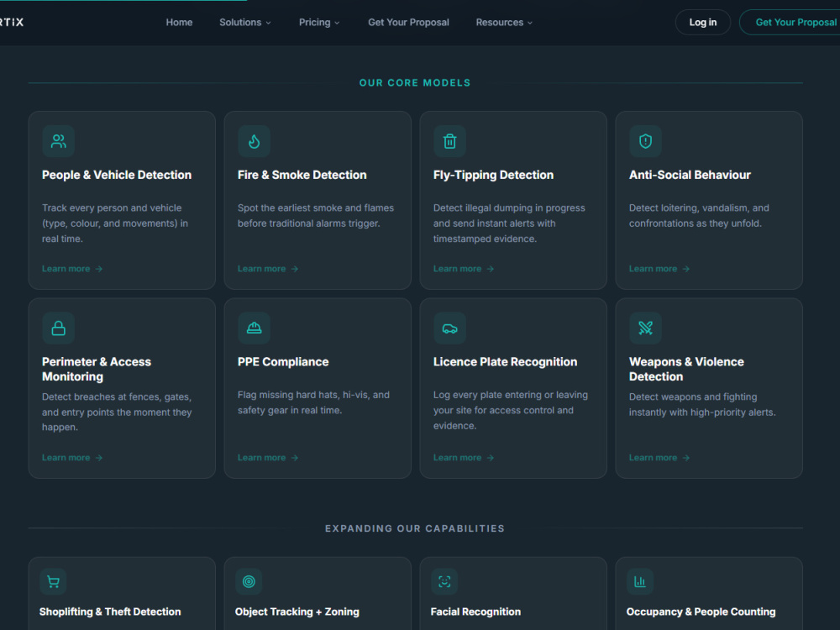Image resolution: width=840 pixels, height=630 pixels.
Task: Click the Facial Recognition face scan icon
Action: [444, 581]
